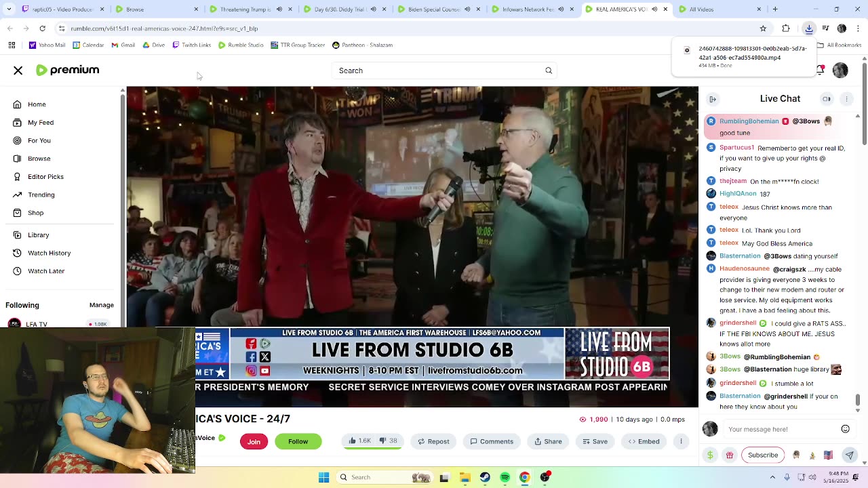Click the gift icon in chat

tap(730, 455)
